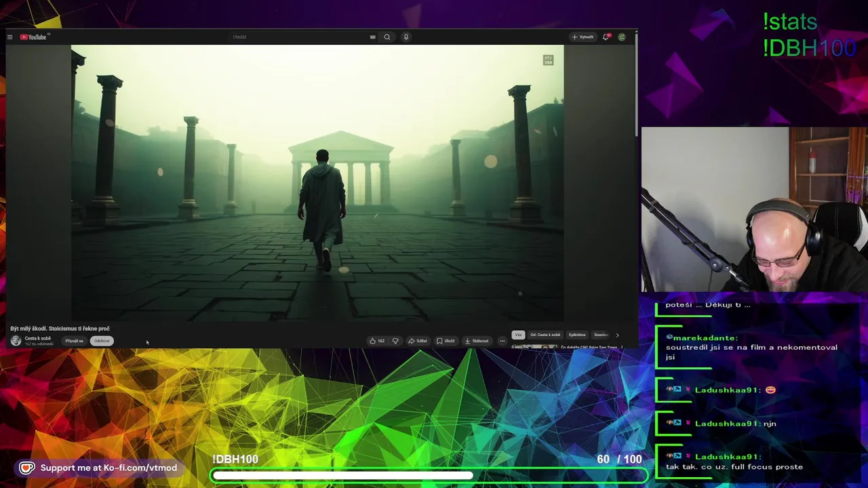Viewport: 868px width, 488px height.
Task: Click the Odebírat subscribe button
Action: pyautogui.click(x=102, y=341)
